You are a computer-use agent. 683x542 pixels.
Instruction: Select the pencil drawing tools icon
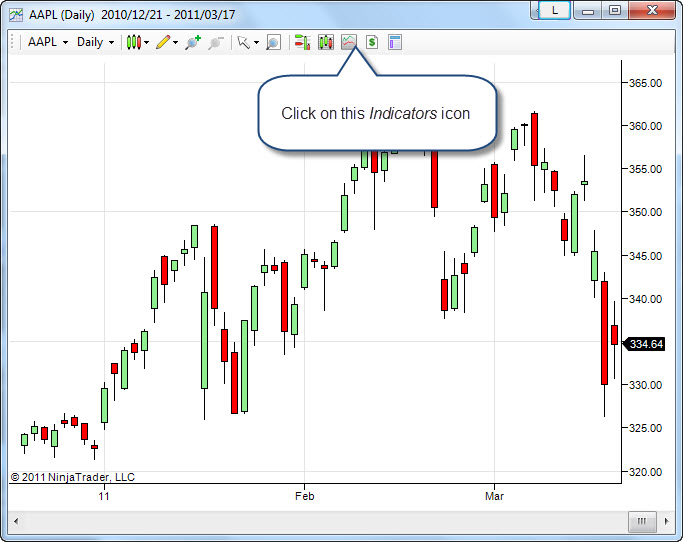point(163,42)
